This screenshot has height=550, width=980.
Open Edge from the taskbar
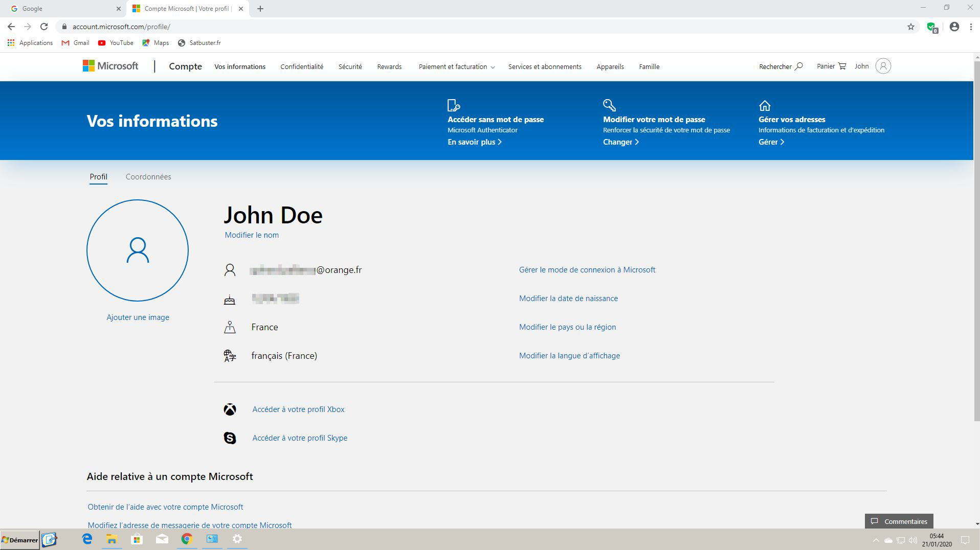click(87, 539)
